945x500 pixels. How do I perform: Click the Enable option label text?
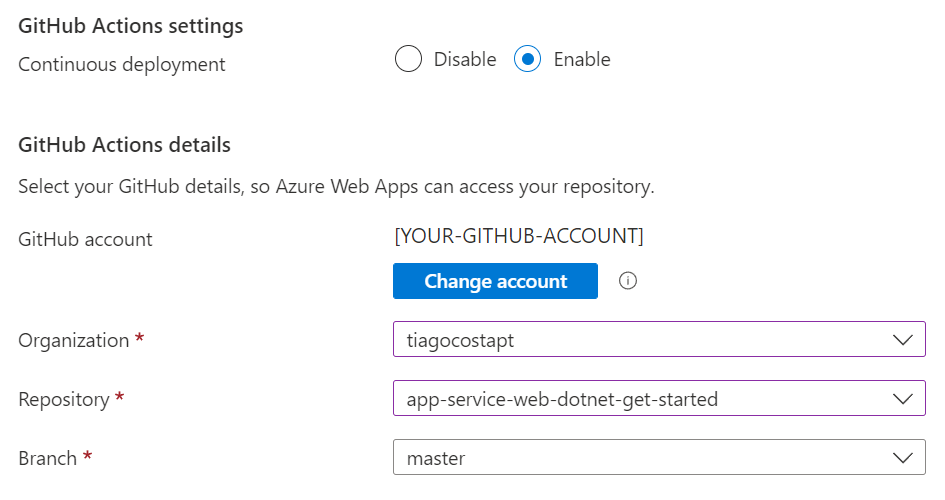pos(582,60)
